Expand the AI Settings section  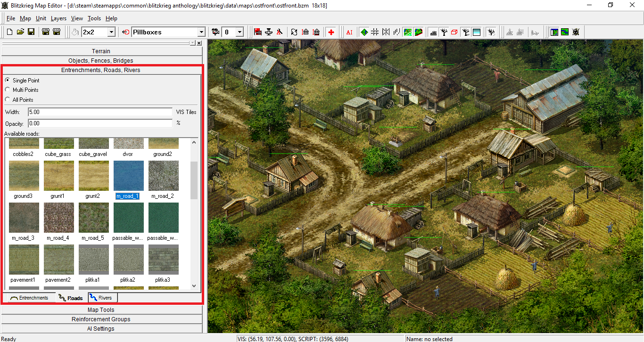pos(101,328)
